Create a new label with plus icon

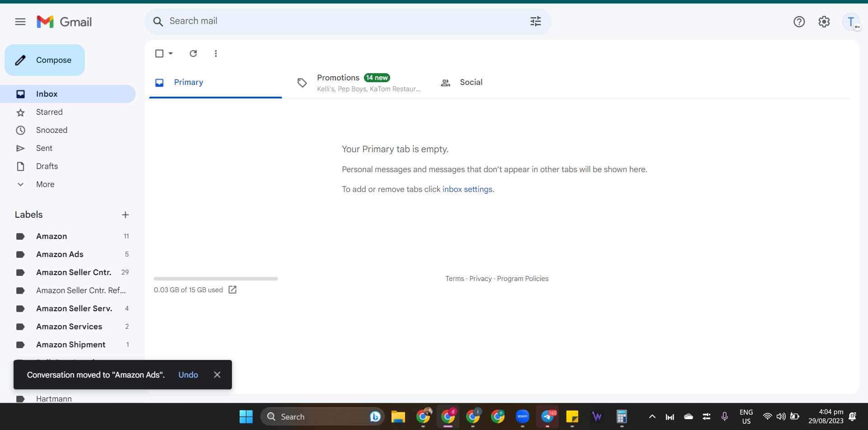pyautogui.click(x=126, y=215)
